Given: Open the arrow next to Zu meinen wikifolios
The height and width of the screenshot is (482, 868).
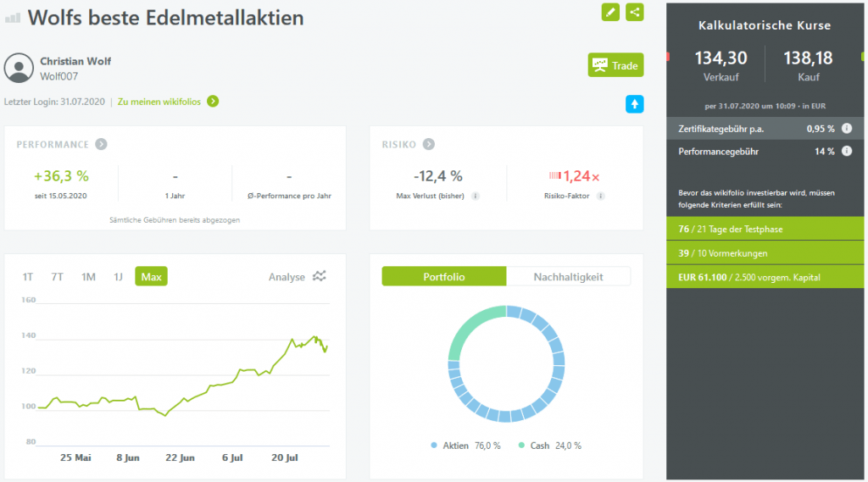Looking at the screenshot, I should 213,102.
